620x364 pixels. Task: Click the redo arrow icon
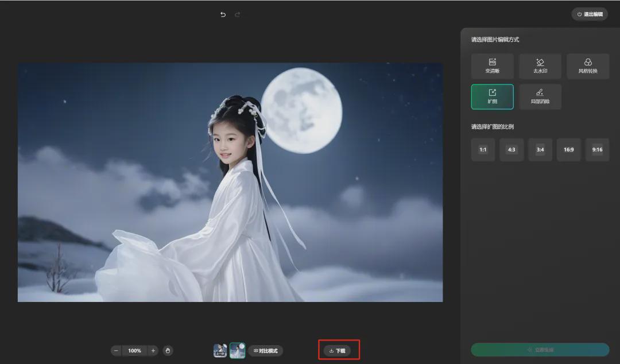pos(238,14)
